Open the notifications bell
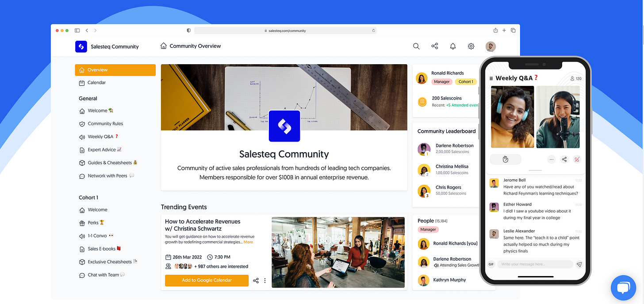 click(x=453, y=46)
